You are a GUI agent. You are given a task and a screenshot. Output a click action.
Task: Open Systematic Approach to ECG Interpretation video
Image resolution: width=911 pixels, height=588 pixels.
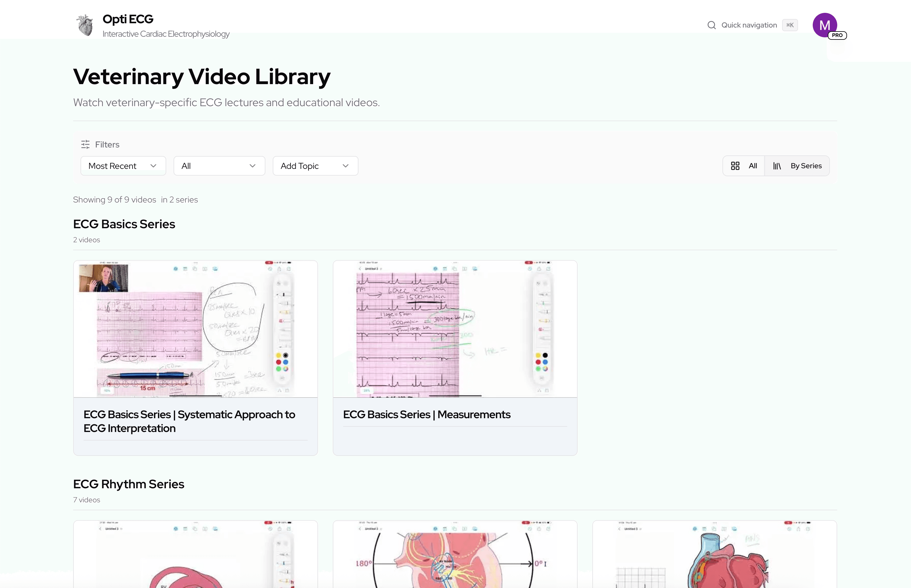[189, 421]
